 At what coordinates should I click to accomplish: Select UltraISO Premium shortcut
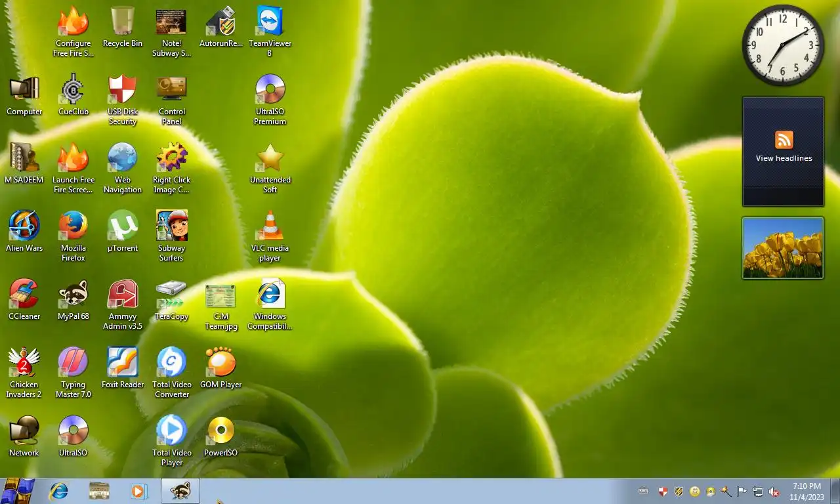coord(270,100)
